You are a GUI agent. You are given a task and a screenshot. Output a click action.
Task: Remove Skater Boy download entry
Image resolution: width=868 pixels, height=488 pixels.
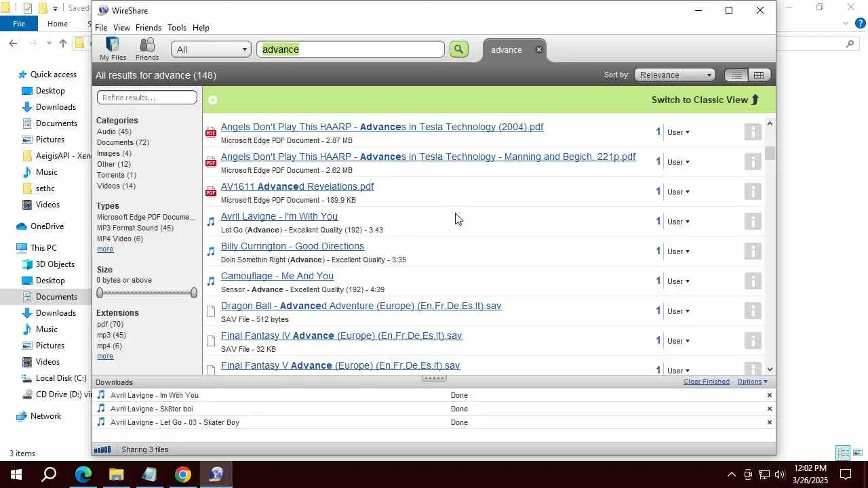click(x=769, y=422)
